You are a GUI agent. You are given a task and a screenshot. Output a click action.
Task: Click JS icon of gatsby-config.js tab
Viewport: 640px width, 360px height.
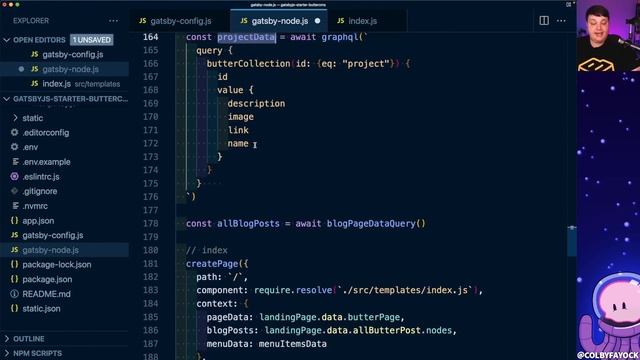[x=142, y=21]
